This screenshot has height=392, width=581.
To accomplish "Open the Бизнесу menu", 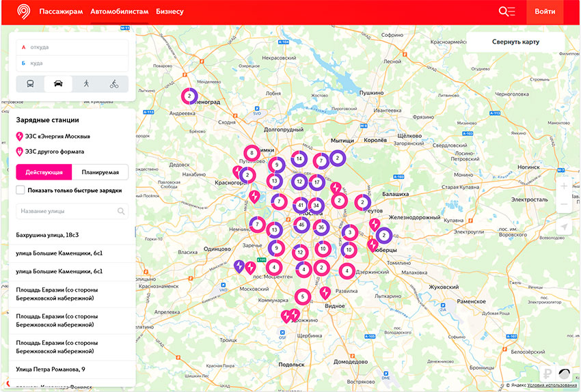I will 170,12.
